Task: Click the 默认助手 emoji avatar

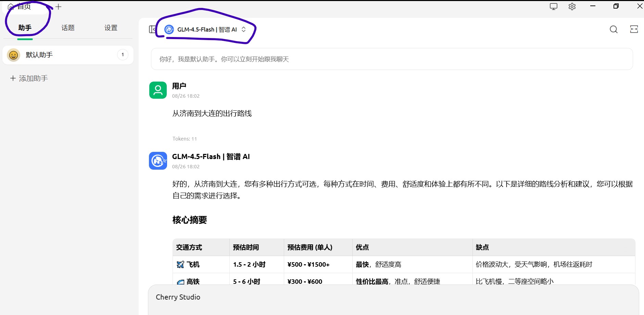Action: click(x=14, y=55)
